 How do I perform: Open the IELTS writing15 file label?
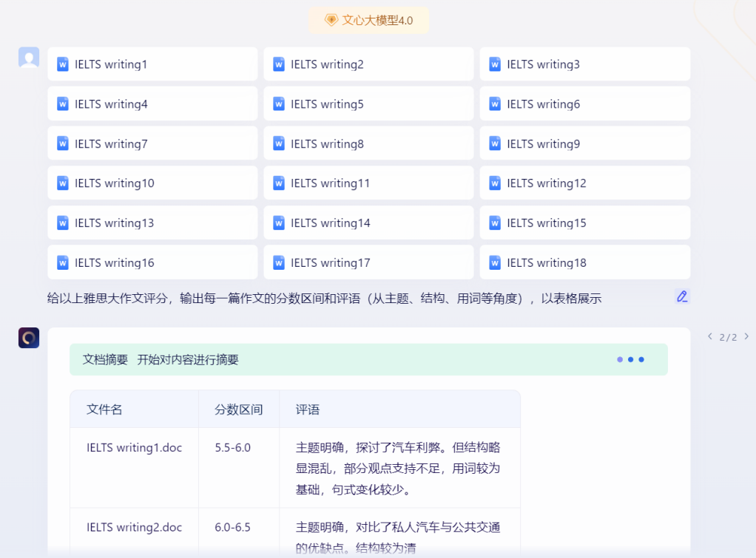(x=547, y=224)
